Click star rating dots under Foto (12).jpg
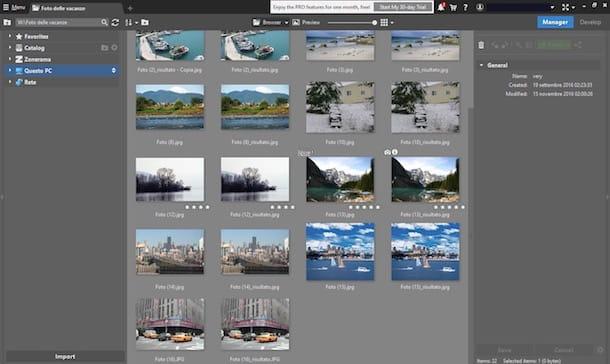Image resolution: width=610 pixels, height=364 pixels. (197, 207)
